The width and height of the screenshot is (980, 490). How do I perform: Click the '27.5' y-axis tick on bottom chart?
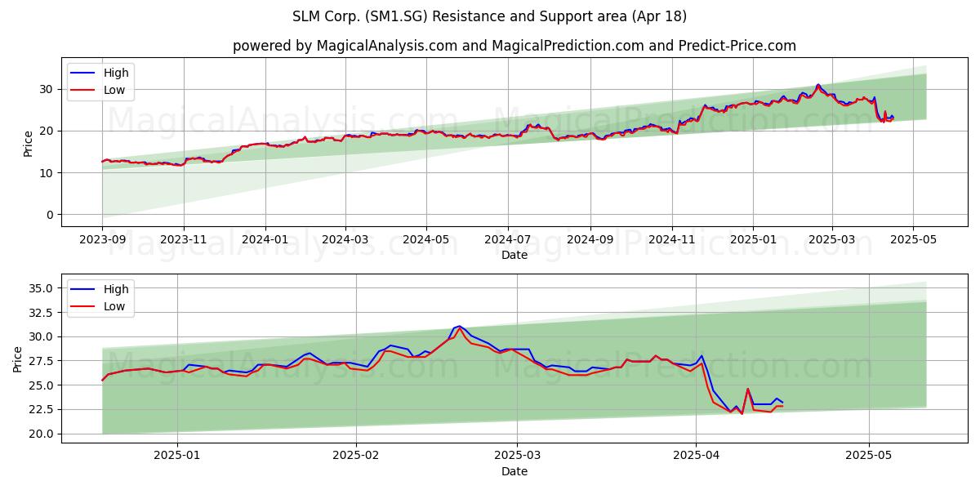(x=42, y=361)
